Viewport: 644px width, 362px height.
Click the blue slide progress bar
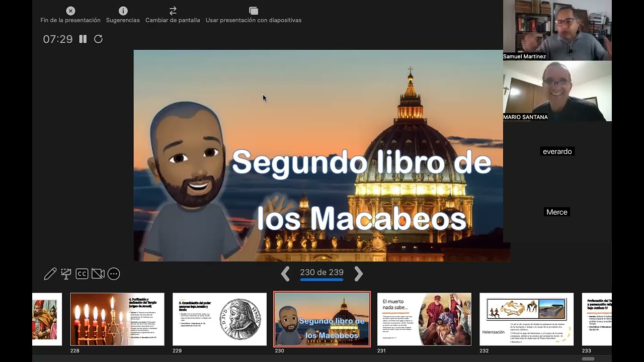321,280
